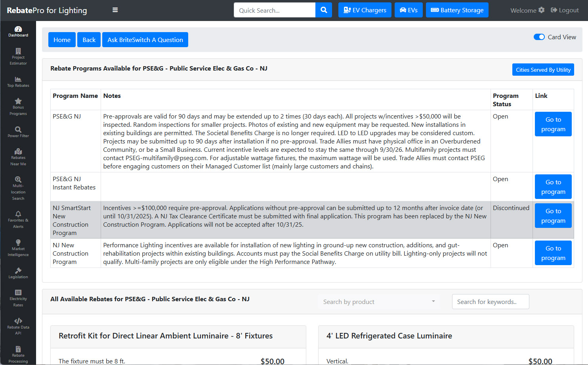Open Top Rebates chart icon
Image resolution: width=588 pixels, height=365 pixels.
pyautogui.click(x=18, y=79)
